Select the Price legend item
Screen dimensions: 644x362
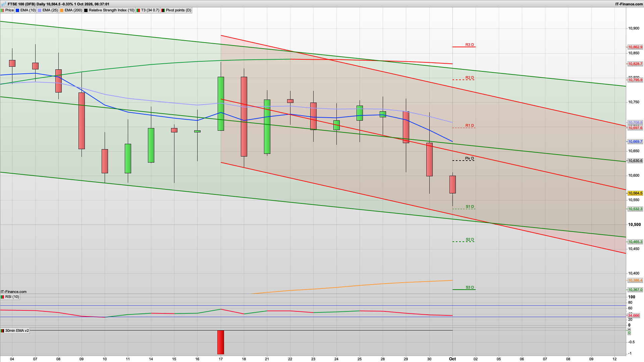pos(7,10)
